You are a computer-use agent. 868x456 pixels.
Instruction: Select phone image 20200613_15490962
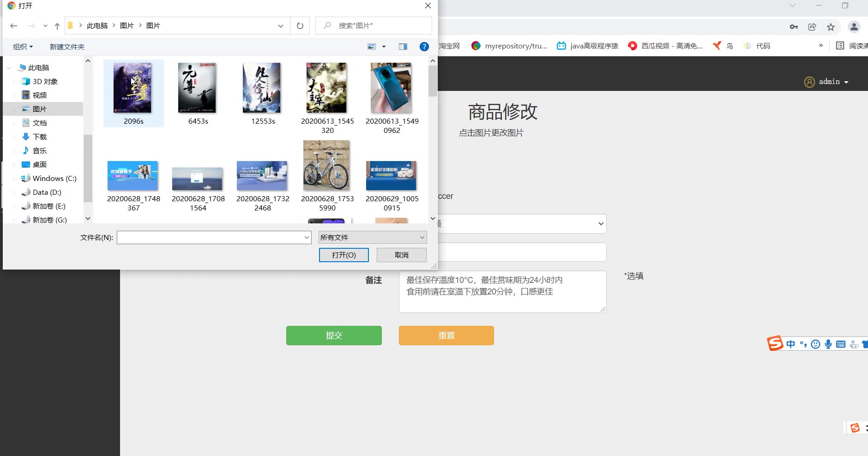point(392,98)
